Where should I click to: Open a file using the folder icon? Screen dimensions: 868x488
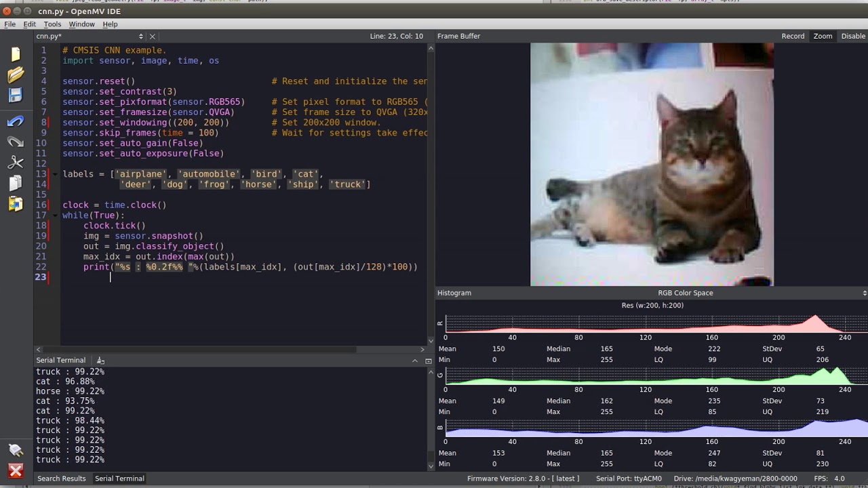(16, 75)
